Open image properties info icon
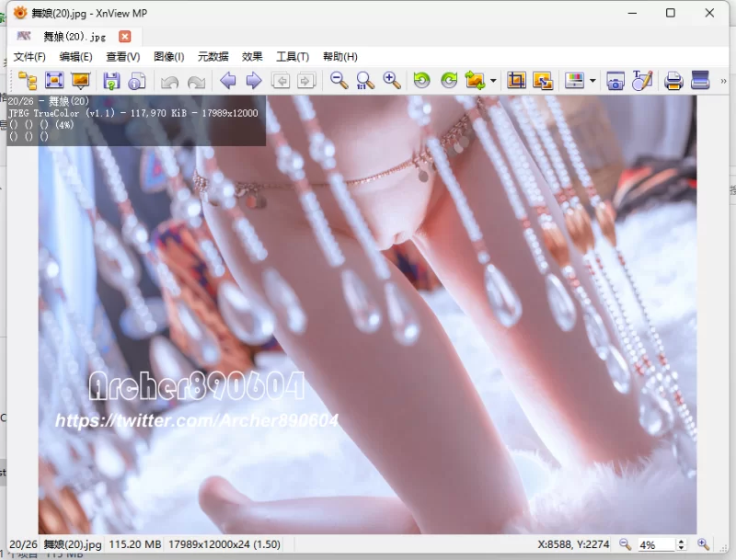 pyautogui.click(x=137, y=81)
